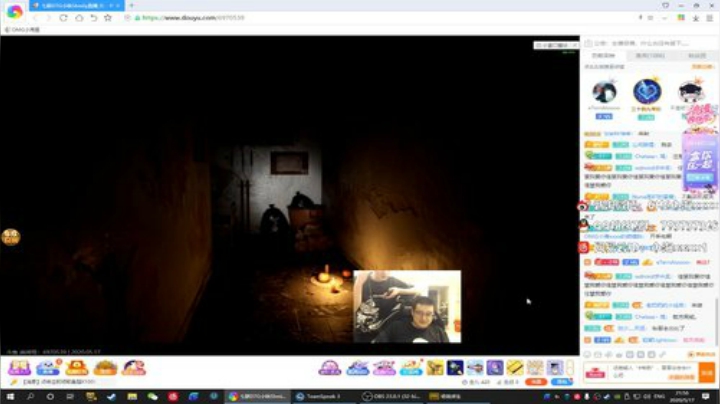Bookmark this page with the star icon
The height and width of the screenshot is (404, 720).
108,18
